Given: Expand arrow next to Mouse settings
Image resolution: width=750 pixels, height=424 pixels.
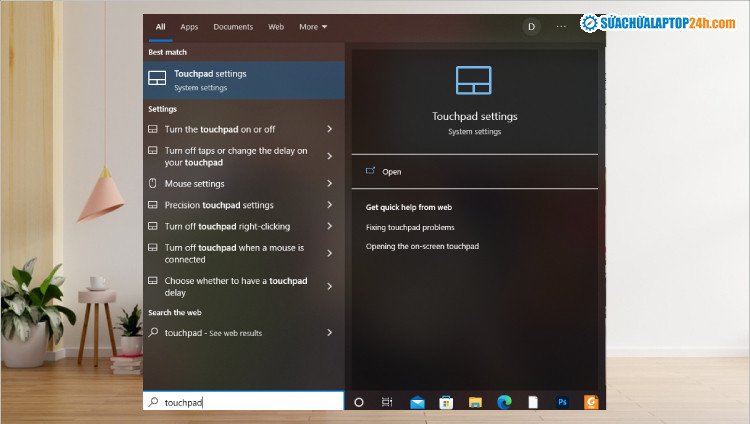Looking at the screenshot, I should pos(330,183).
